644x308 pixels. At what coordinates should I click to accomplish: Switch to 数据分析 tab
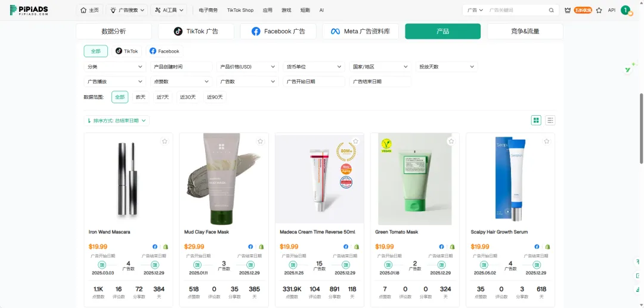tap(114, 31)
